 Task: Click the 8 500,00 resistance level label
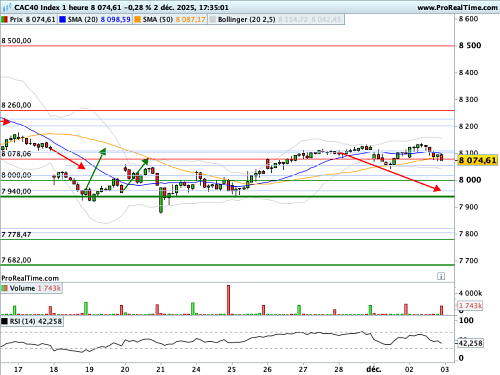16,41
